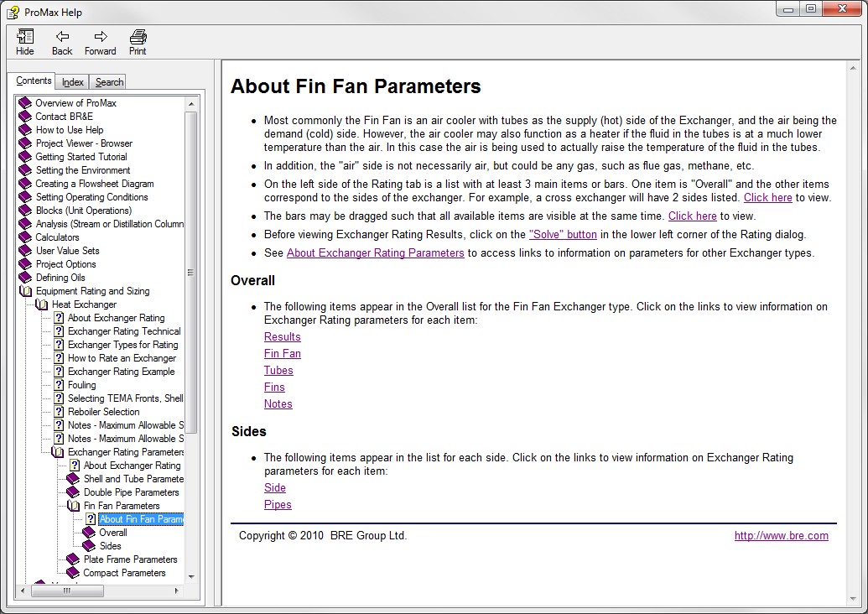Viewport: 868px width, 614px height.
Task: Click the page icon beside Reboiler Selection
Action: click(59, 412)
